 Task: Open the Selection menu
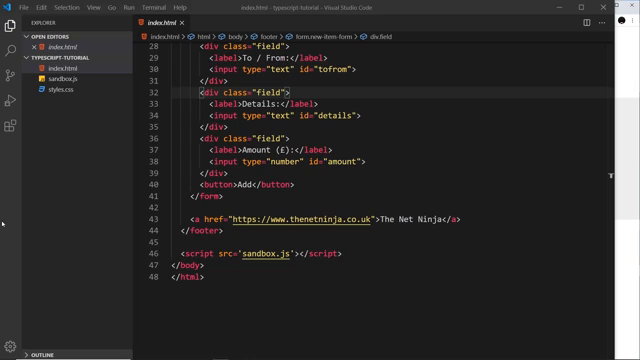coord(67,7)
